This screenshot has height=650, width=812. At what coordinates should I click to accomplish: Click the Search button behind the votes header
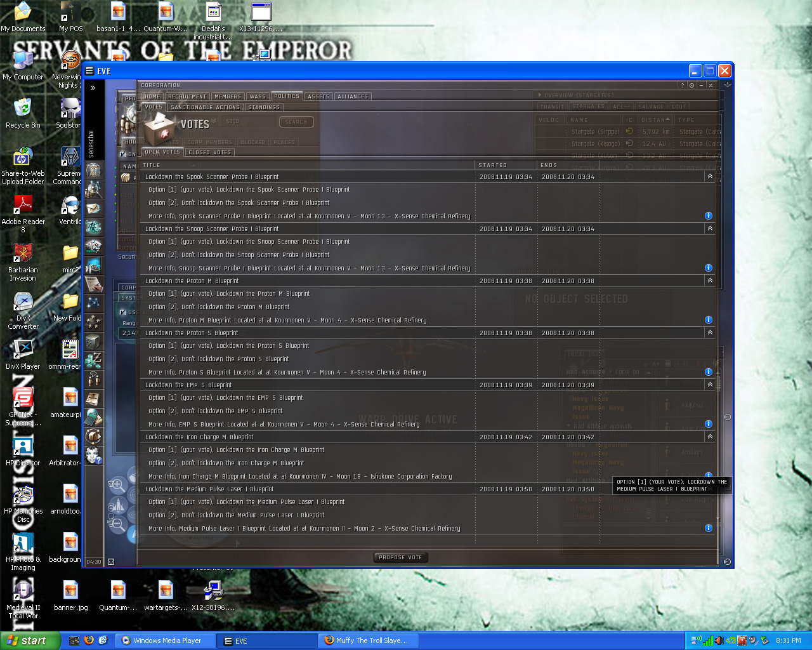pyautogui.click(x=296, y=122)
